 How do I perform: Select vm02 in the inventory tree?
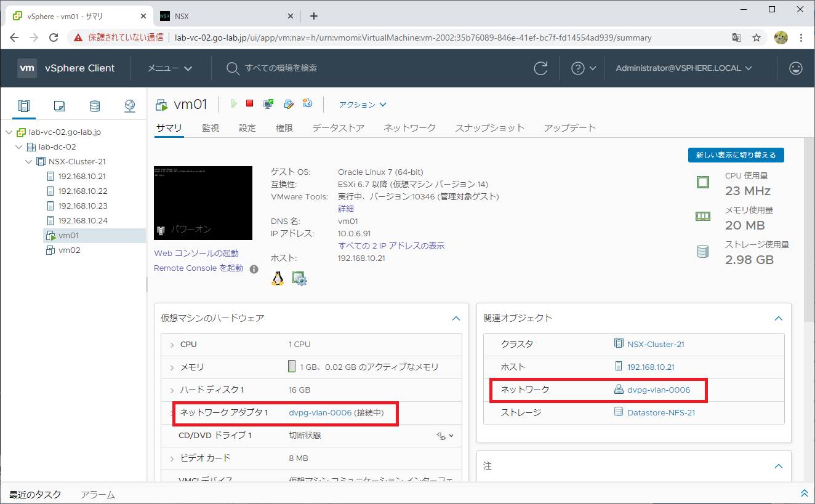(69, 250)
